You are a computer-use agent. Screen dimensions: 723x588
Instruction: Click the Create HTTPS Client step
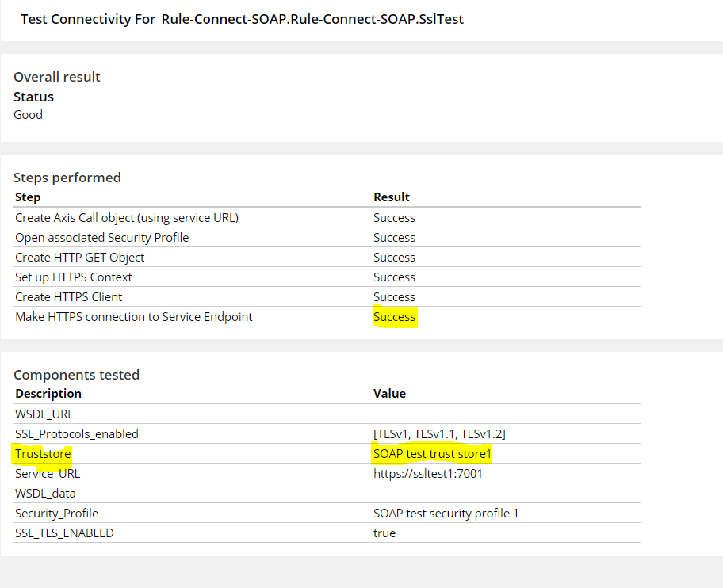coord(69,296)
